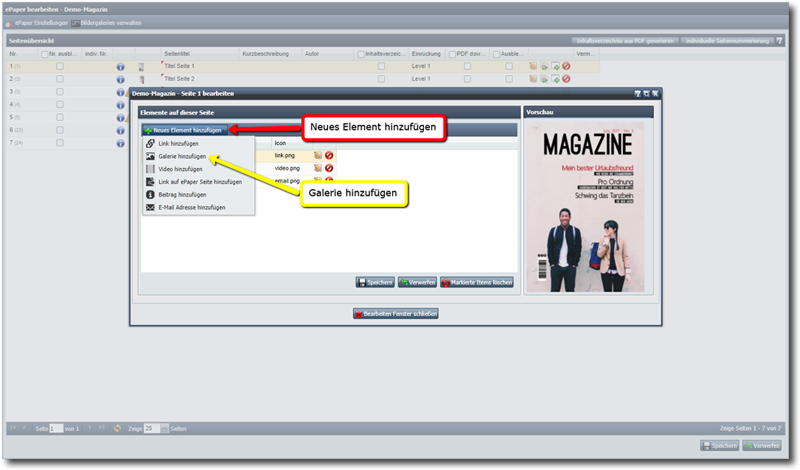
Task: Click individuelle Seitennummerierung button
Action: click(x=727, y=41)
